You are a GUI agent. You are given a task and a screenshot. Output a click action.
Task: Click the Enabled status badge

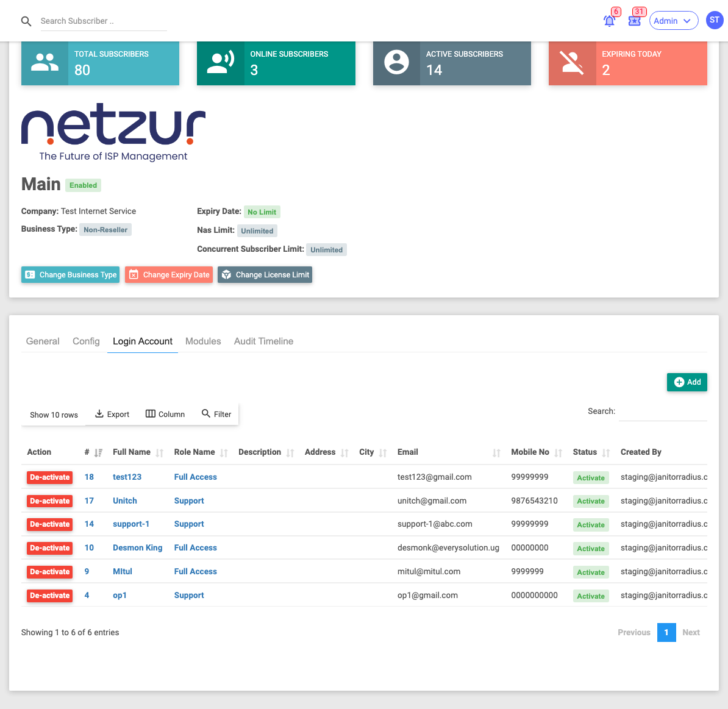coord(83,185)
